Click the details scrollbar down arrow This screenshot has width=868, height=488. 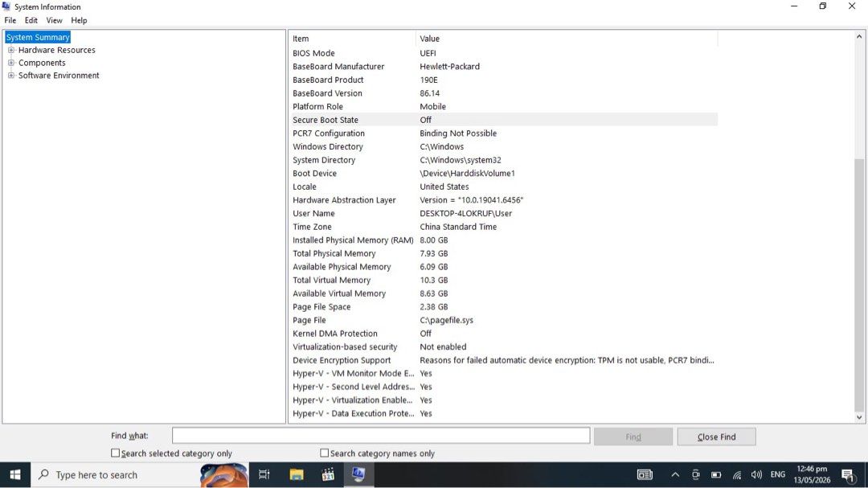pos(859,417)
